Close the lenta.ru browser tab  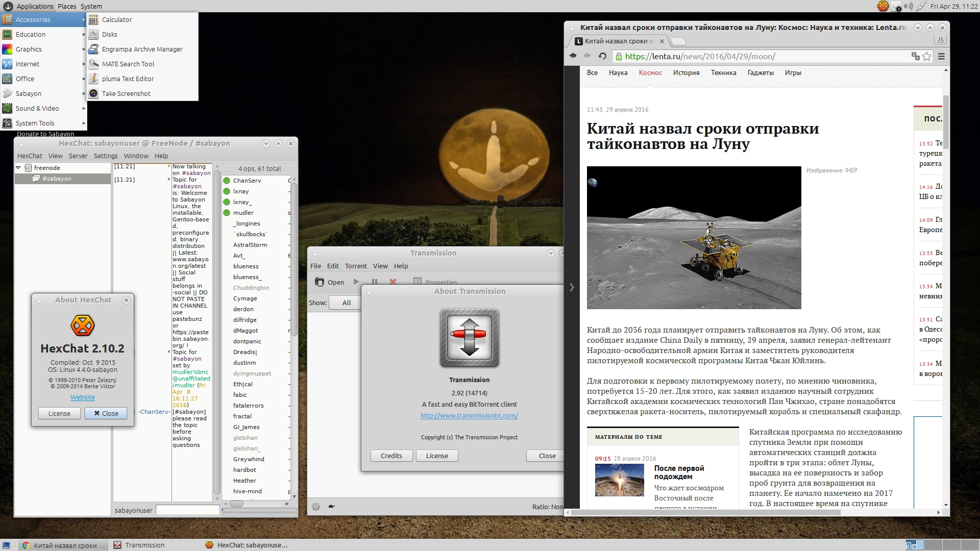[662, 41]
